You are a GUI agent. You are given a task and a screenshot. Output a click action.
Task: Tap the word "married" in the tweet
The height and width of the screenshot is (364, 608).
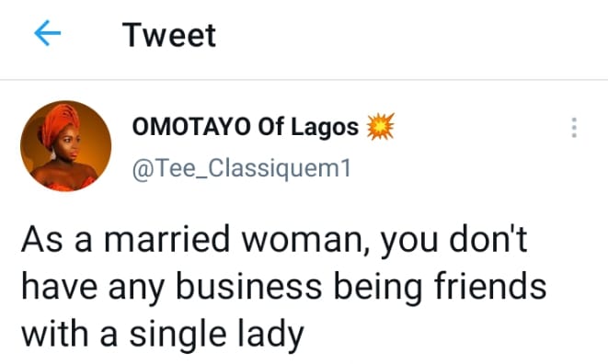[167, 239]
